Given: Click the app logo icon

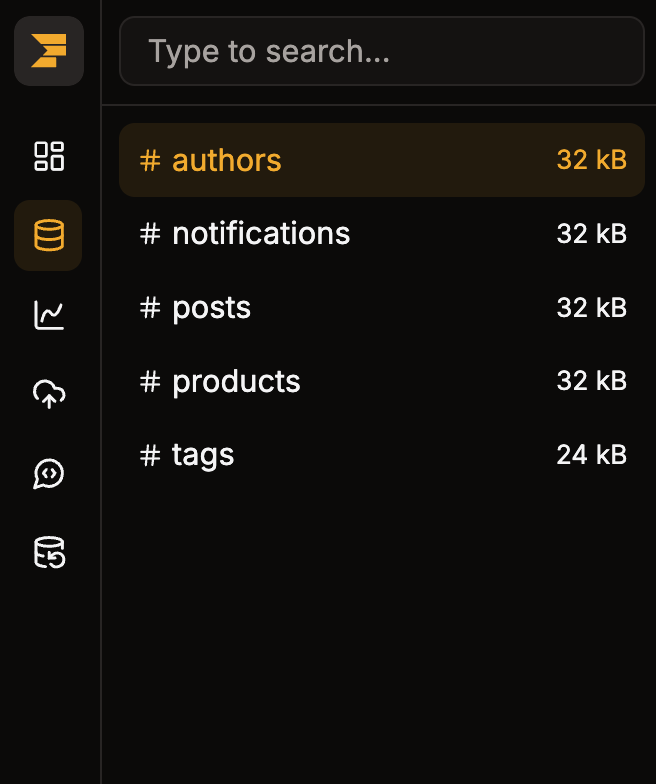Looking at the screenshot, I should click(x=49, y=51).
